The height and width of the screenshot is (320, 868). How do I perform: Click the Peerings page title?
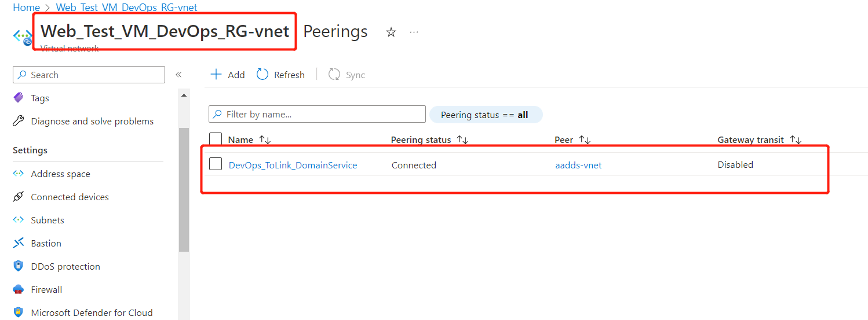click(x=335, y=31)
